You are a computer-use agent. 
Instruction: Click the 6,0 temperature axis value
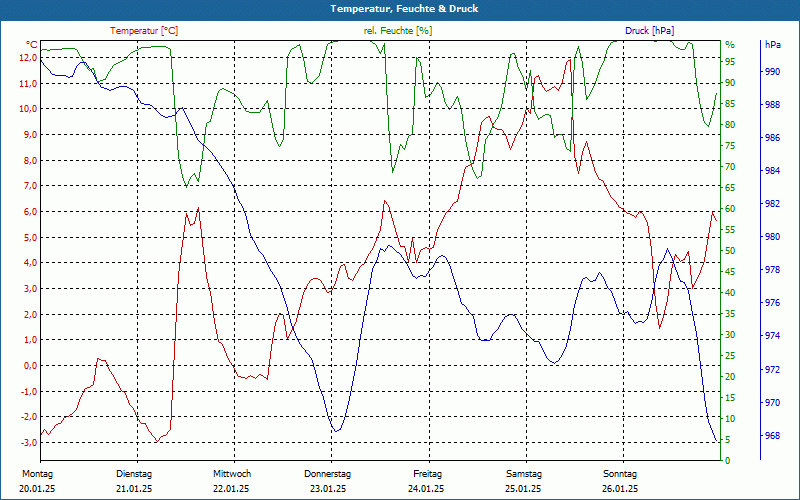point(30,211)
